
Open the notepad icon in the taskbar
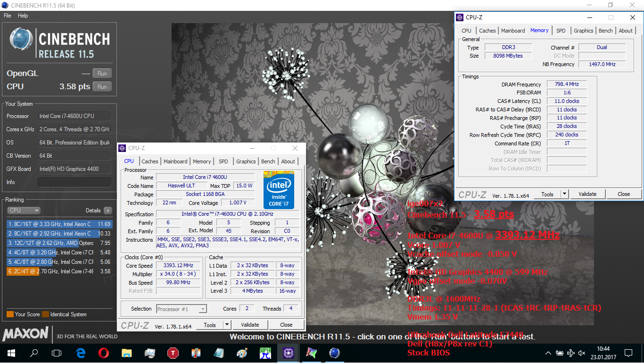(219, 353)
